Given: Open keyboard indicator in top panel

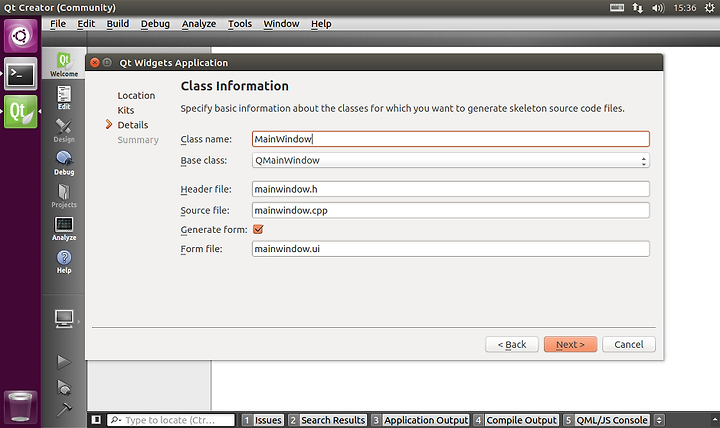Looking at the screenshot, I should tap(617, 7).
